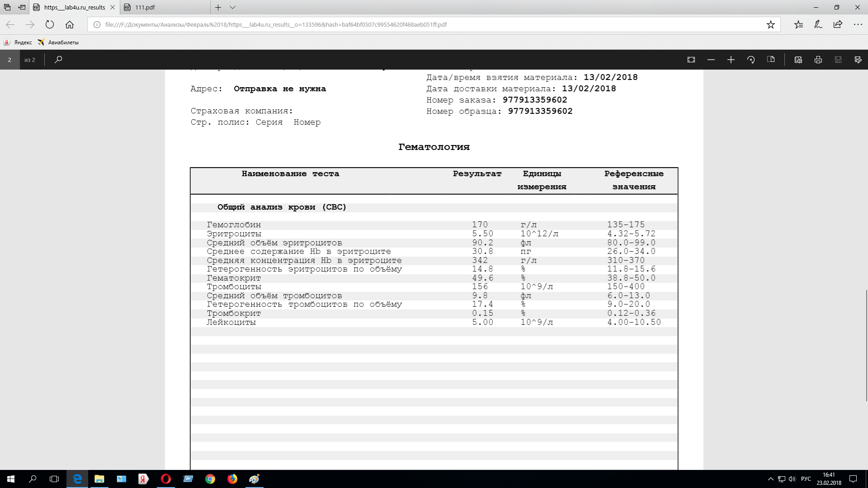
Task: Rotate the PDF page clockwise
Action: coord(751,60)
